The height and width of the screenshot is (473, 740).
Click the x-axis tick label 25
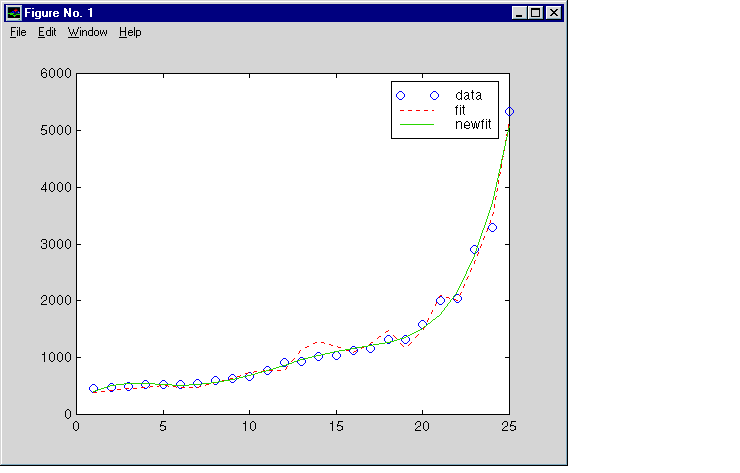[x=509, y=427]
